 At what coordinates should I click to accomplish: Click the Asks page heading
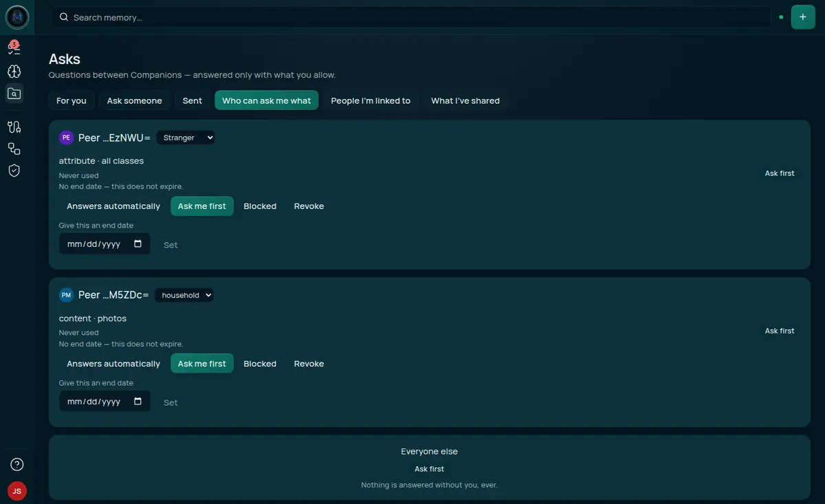[65, 59]
